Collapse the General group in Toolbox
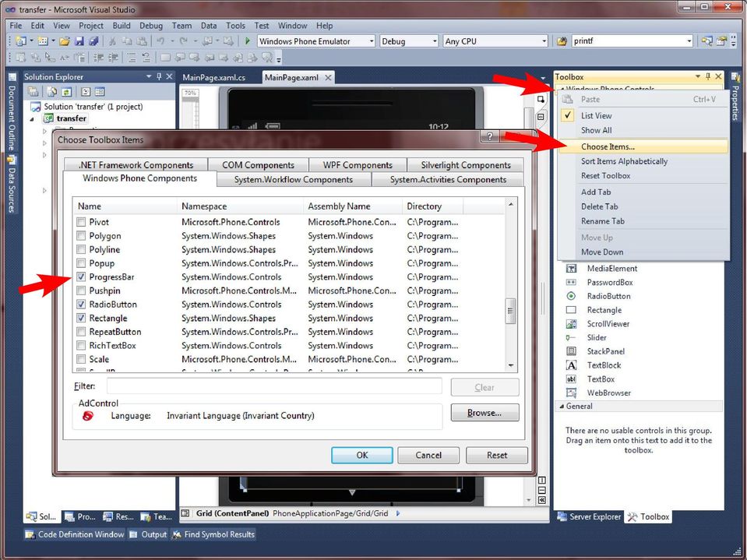Viewport: 747px width, 560px height. [x=562, y=407]
